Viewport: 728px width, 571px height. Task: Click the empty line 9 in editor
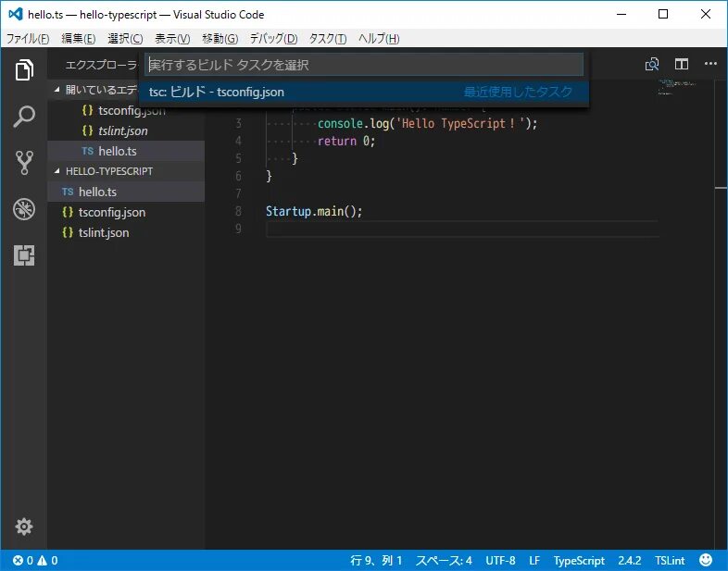pos(462,229)
